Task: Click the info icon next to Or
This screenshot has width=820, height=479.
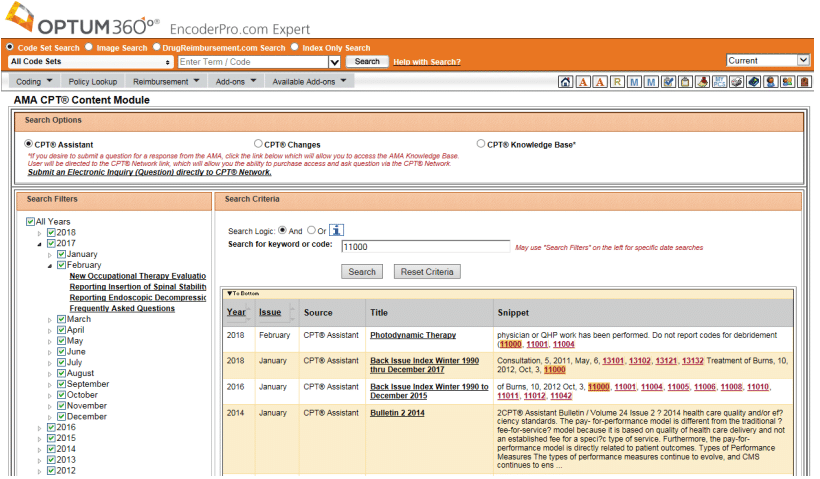Action: tap(336, 230)
